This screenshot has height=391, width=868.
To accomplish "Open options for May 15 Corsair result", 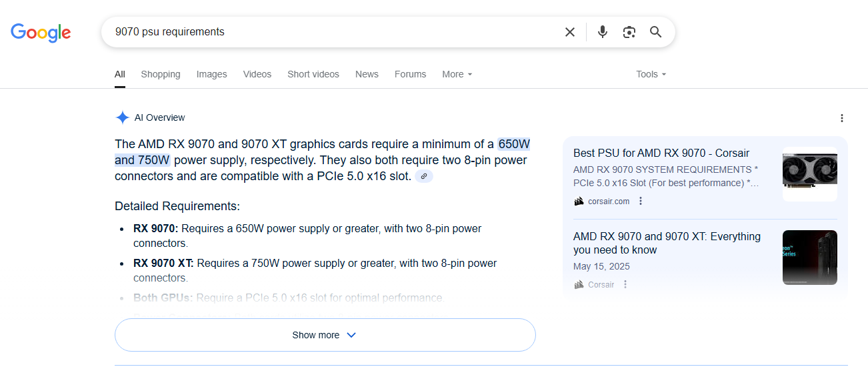I will coord(625,284).
